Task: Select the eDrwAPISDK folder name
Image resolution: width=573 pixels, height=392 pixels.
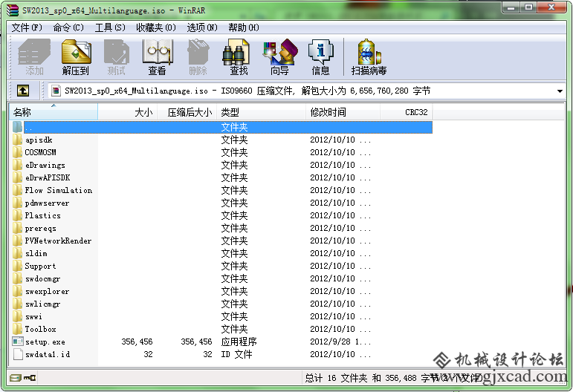Action: (x=48, y=177)
